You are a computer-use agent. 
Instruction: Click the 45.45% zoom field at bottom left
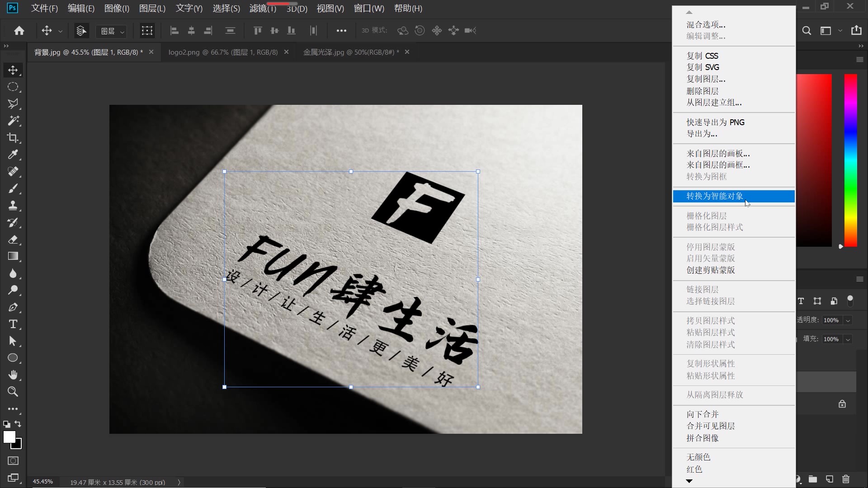tap(42, 482)
